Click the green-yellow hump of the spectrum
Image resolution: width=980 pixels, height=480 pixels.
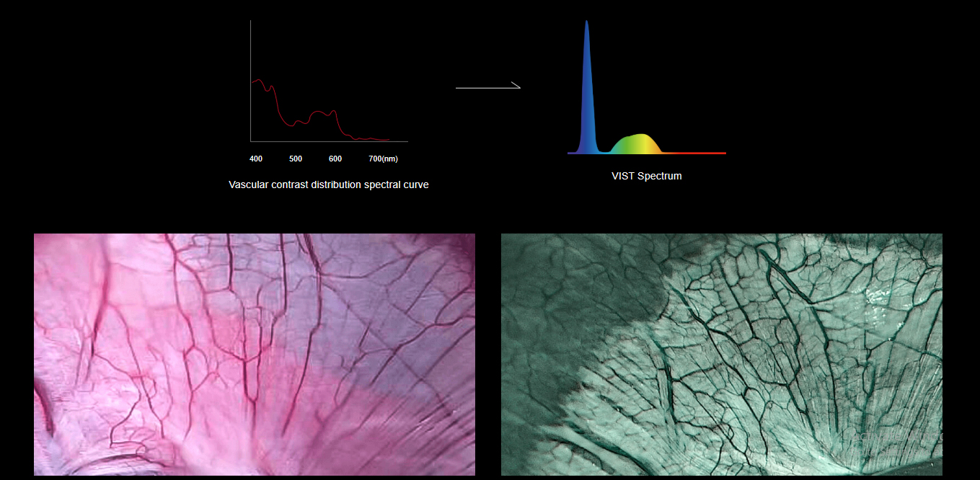(636, 144)
